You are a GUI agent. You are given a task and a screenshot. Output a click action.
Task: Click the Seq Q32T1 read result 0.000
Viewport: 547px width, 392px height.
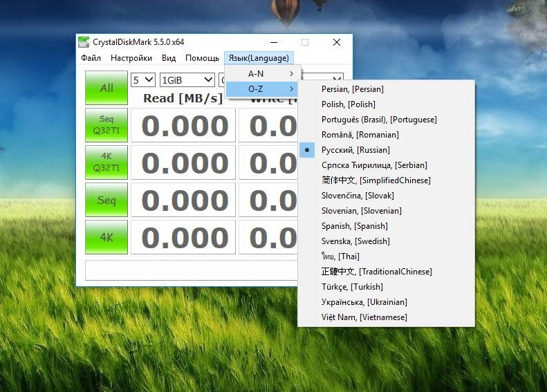tap(183, 125)
